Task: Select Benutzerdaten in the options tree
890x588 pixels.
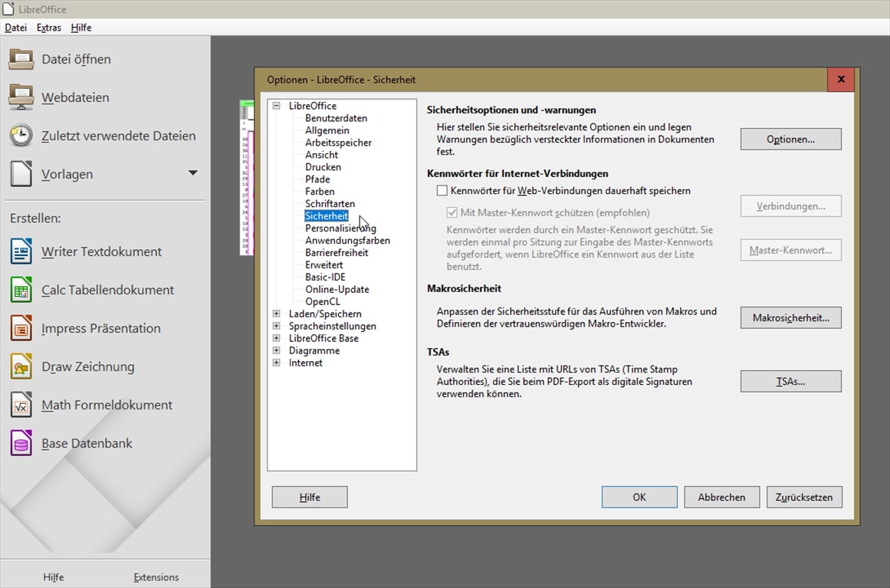Action: point(336,118)
